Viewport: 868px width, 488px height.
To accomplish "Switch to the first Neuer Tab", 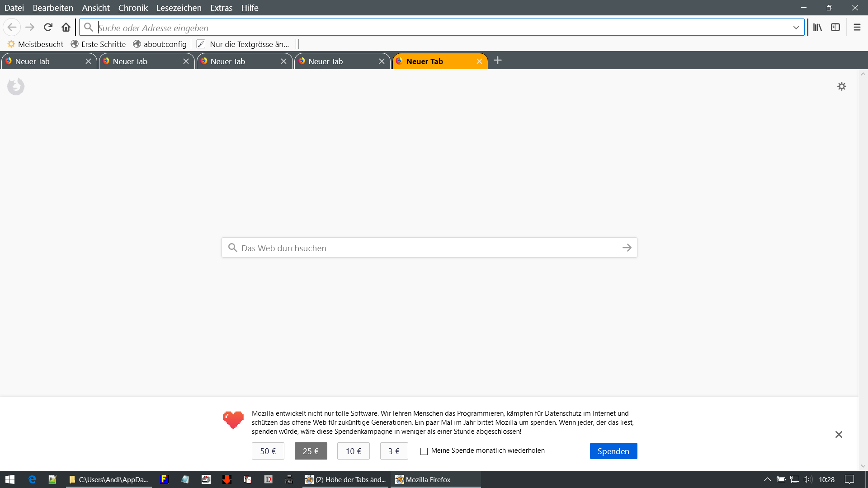I will pyautogui.click(x=45, y=61).
